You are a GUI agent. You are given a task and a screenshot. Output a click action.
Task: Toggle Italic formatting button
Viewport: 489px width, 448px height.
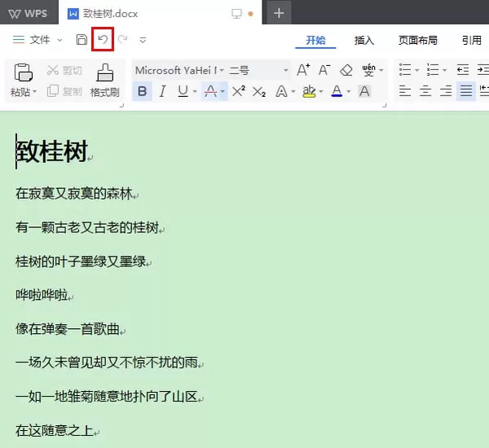pos(162,91)
